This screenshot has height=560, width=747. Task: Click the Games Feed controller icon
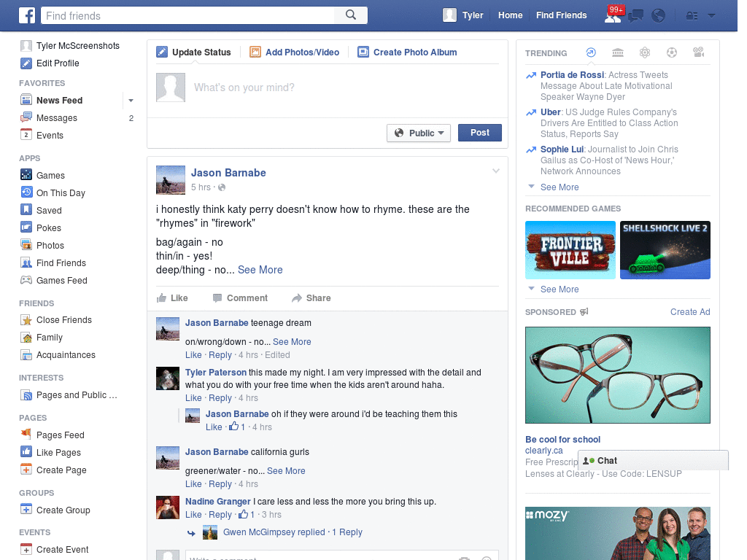pos(26,280)
